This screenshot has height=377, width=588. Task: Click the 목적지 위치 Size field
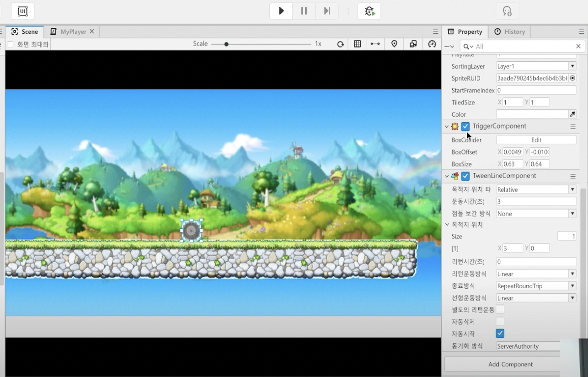(x=567, y=237)
